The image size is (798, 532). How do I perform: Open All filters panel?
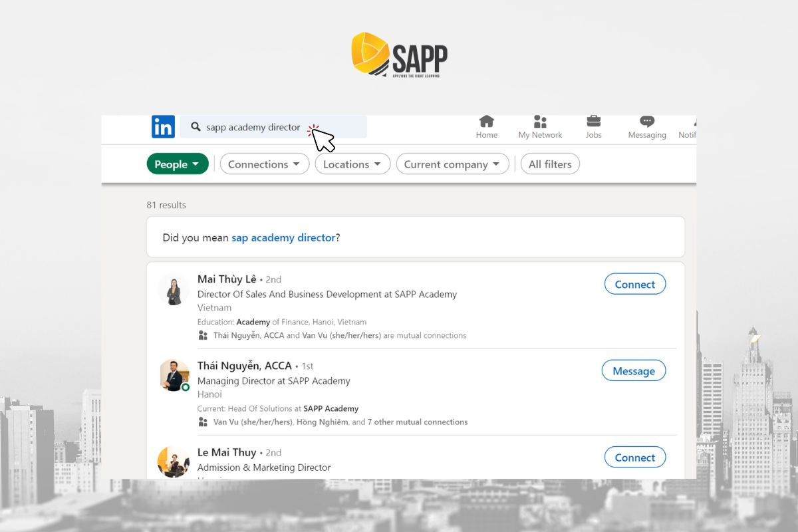click(550, 164)
